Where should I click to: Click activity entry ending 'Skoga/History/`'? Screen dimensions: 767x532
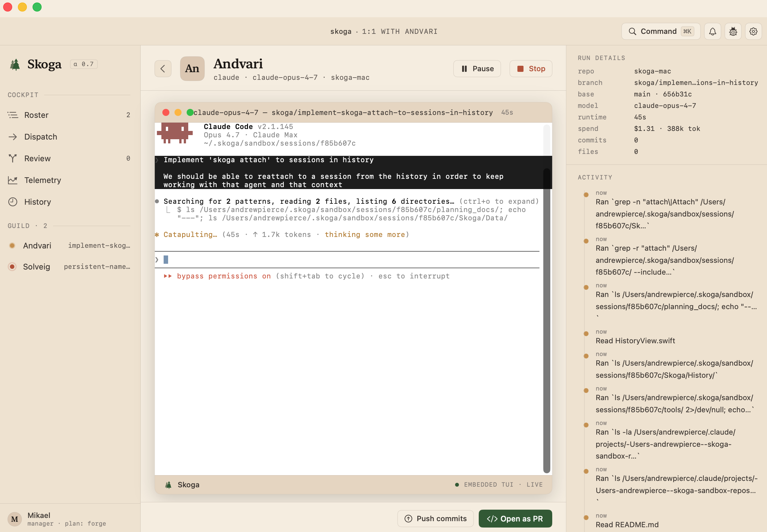(x=674, y=369)
